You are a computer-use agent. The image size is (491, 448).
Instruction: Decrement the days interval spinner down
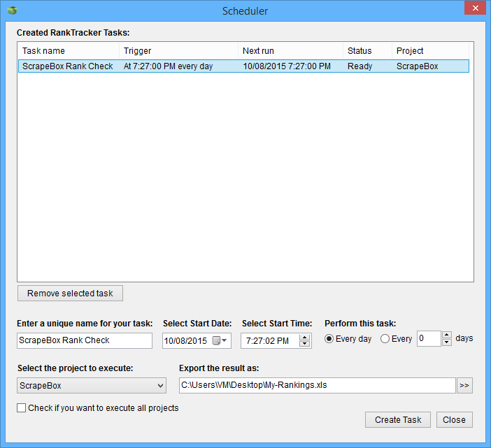(447, 342)
